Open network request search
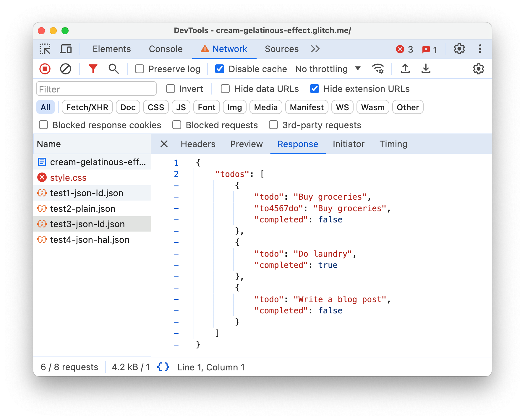Viewport: 525px width, 420px height. tap(113, 69)
